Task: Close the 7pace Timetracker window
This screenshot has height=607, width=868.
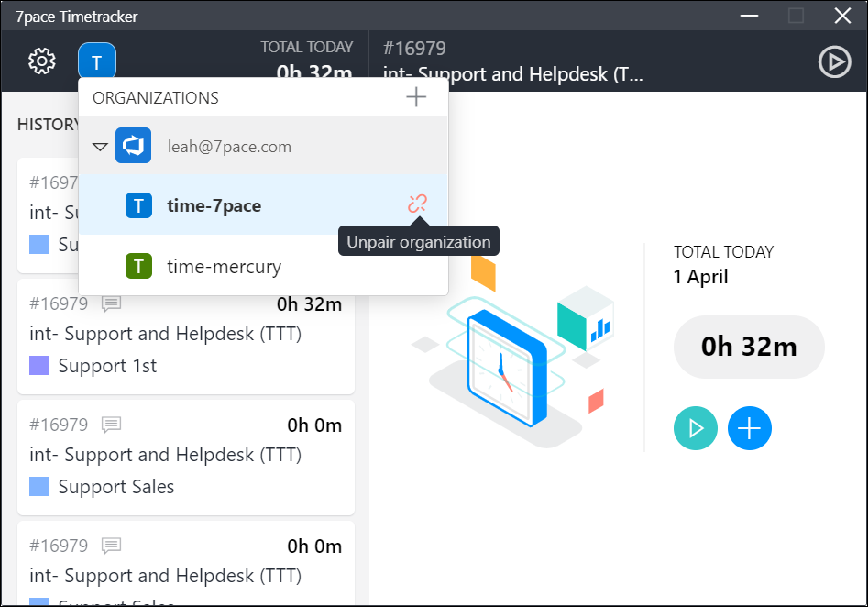Action: tap(842, 16)
